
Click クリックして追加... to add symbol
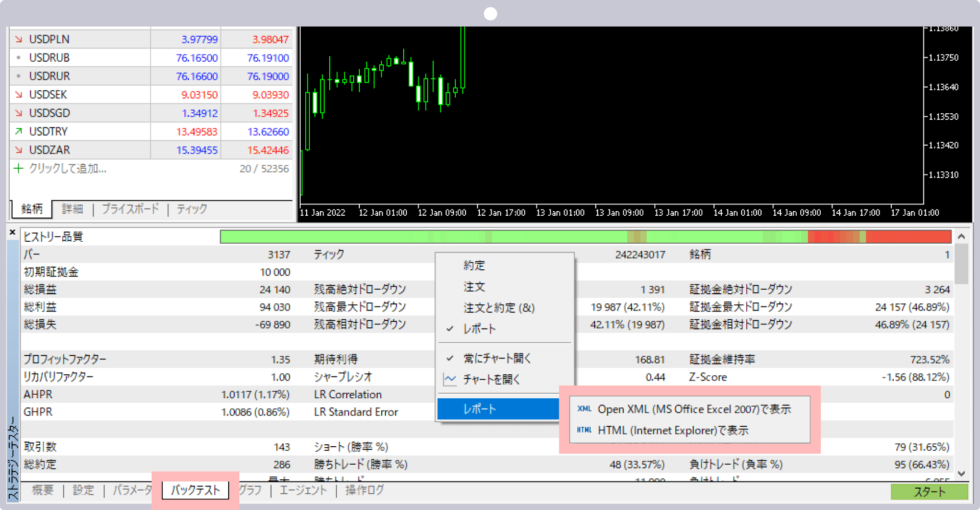coord(67,168)
